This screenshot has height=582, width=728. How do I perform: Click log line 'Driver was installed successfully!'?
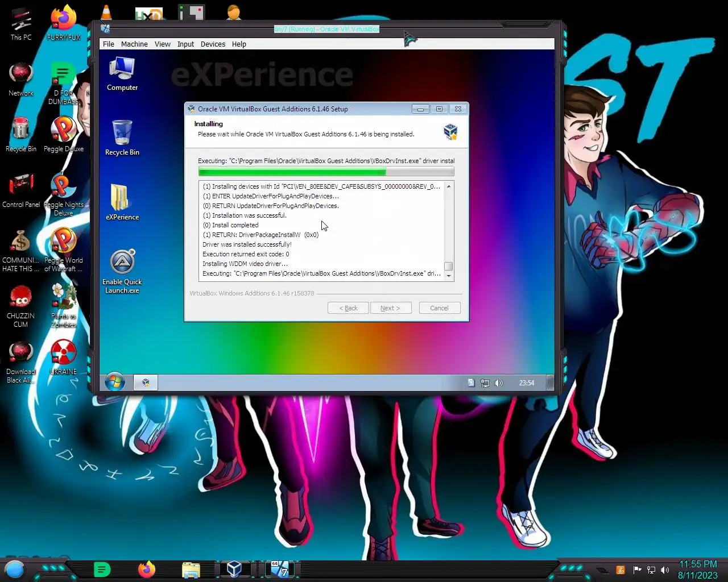(247, 244)
